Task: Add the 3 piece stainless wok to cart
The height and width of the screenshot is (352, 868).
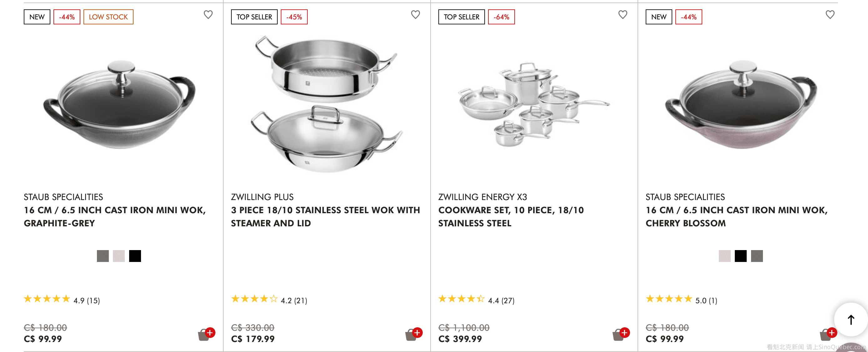Action: (413, 334)
